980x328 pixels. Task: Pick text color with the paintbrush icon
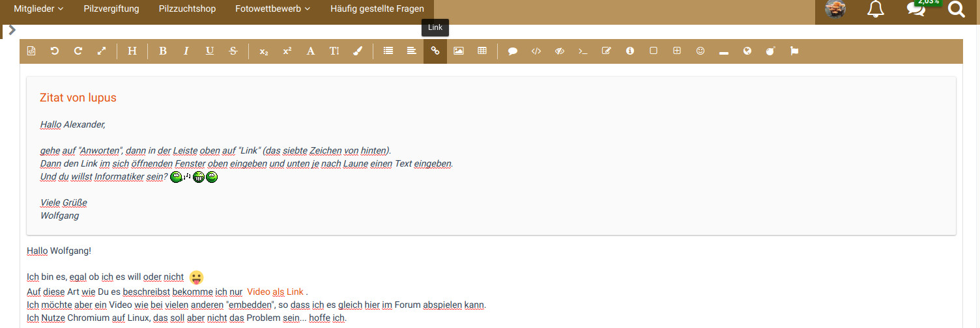(x=357, y=51)
